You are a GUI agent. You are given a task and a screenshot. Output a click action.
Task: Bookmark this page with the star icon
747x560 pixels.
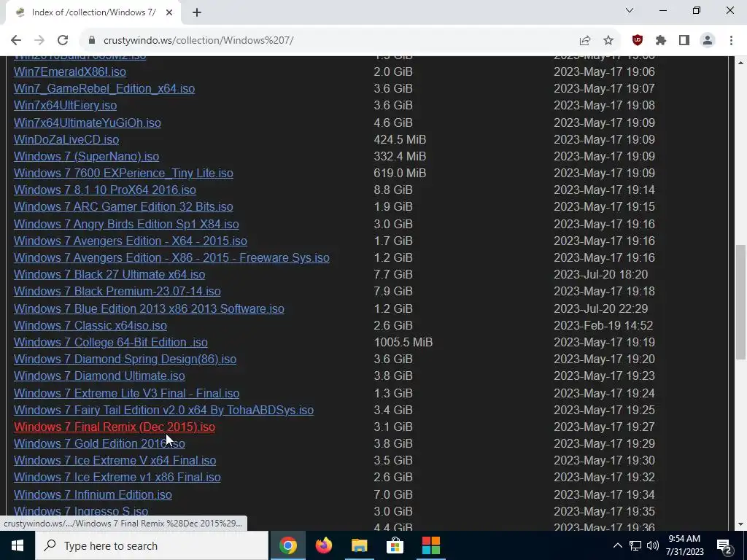[x=608, y=41]
